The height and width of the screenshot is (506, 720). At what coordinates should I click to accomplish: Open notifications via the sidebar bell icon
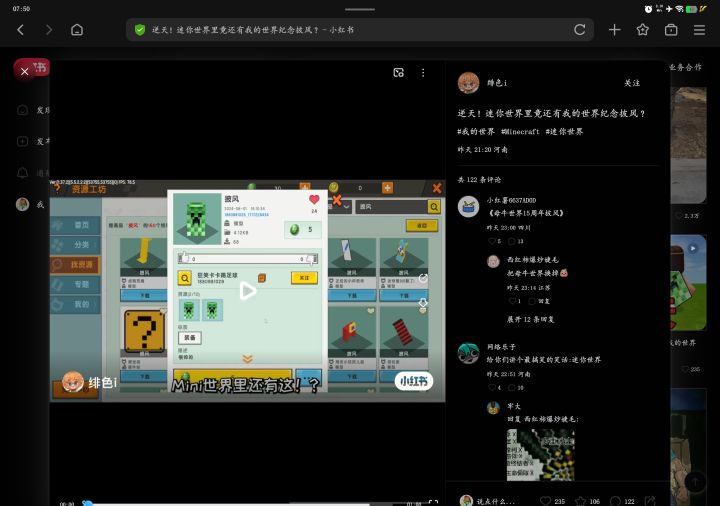pos(22,173)
